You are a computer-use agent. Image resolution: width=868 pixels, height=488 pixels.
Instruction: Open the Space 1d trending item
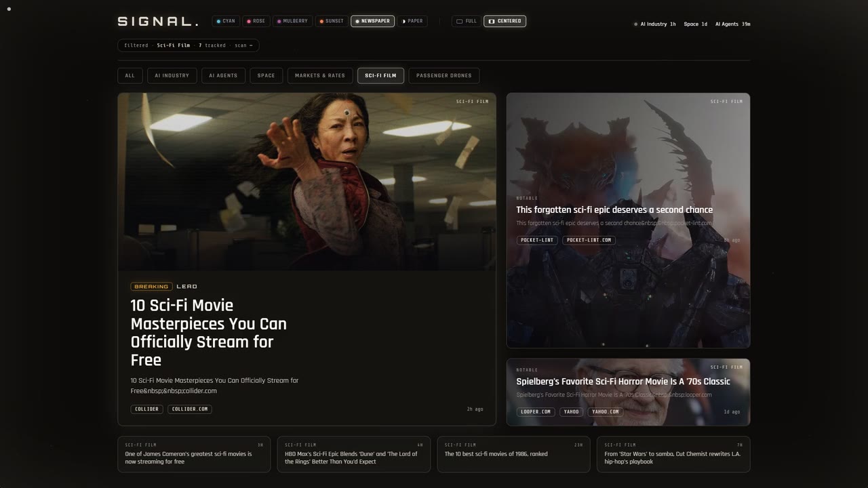(x=696, y=24)
